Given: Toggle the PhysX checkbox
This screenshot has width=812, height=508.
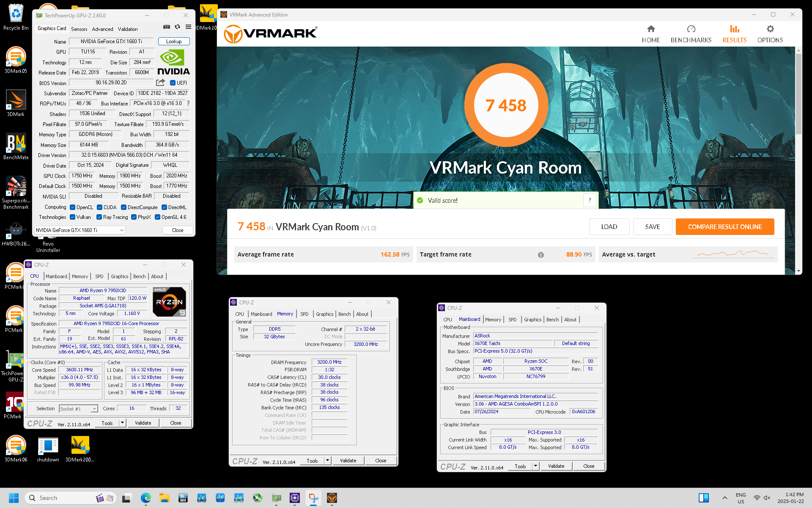Looking at the screenshot, I should 134,217.
